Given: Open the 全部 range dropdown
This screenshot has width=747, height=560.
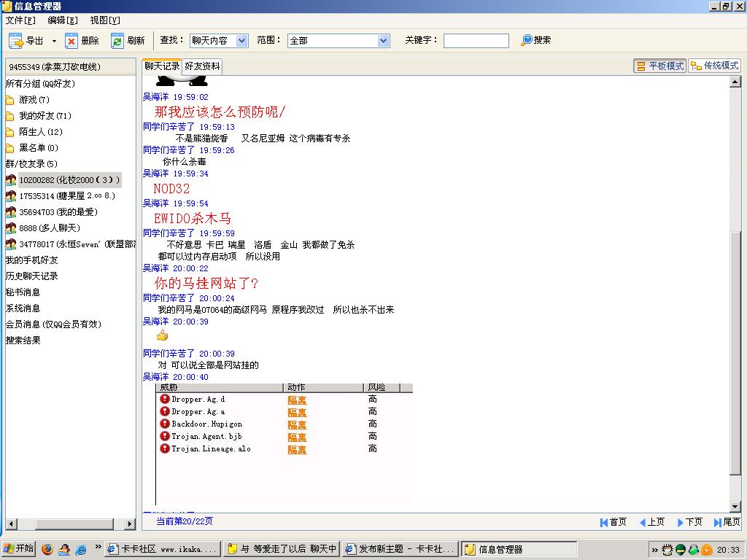Looking at the screenshot, I should point(384,41).
